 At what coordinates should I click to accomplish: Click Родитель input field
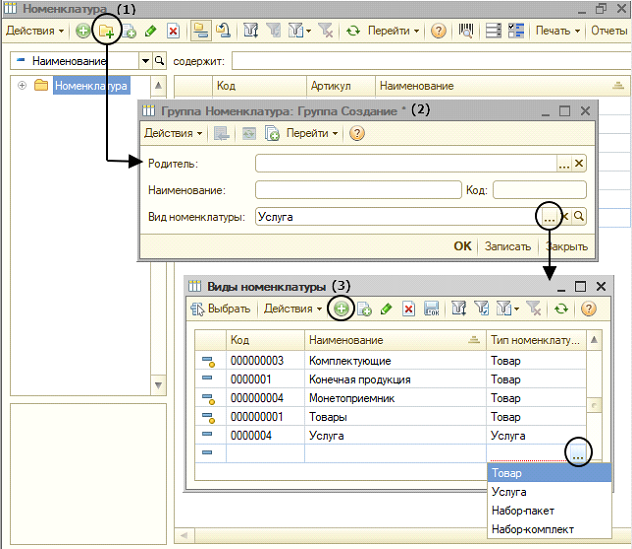(406, 164)
